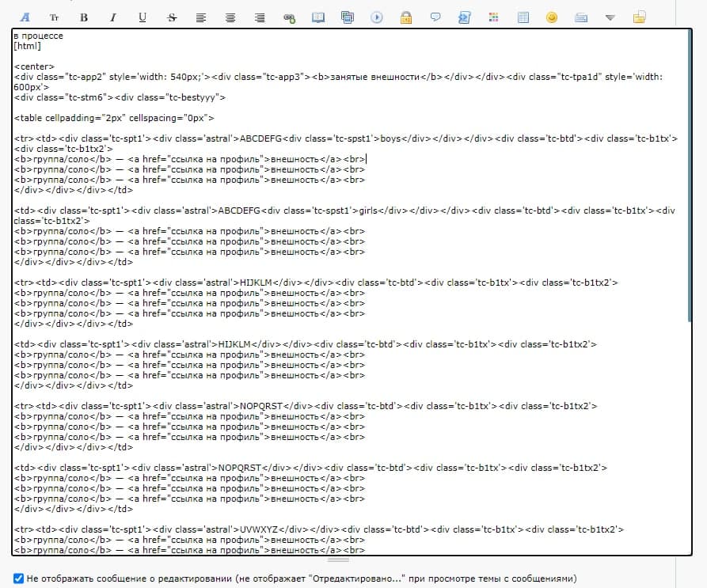Uncheck the hide edit notice checkbox

tap(18, 579)
